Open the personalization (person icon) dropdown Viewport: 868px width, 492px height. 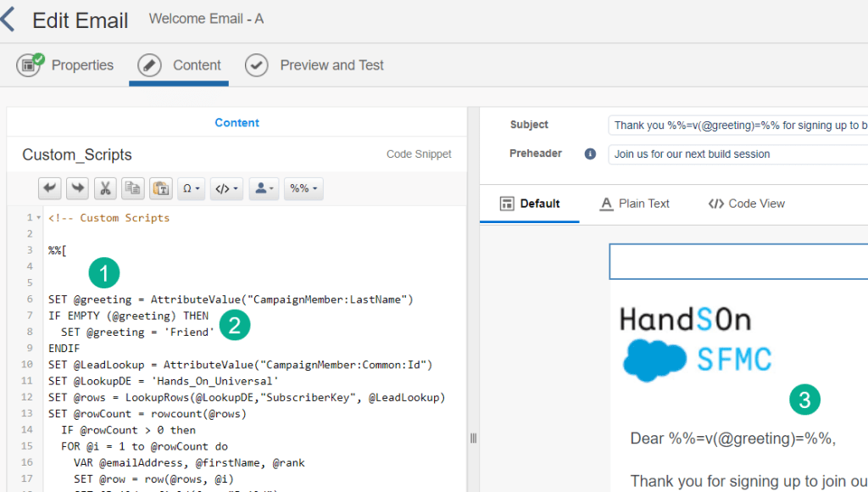(264, 188)
